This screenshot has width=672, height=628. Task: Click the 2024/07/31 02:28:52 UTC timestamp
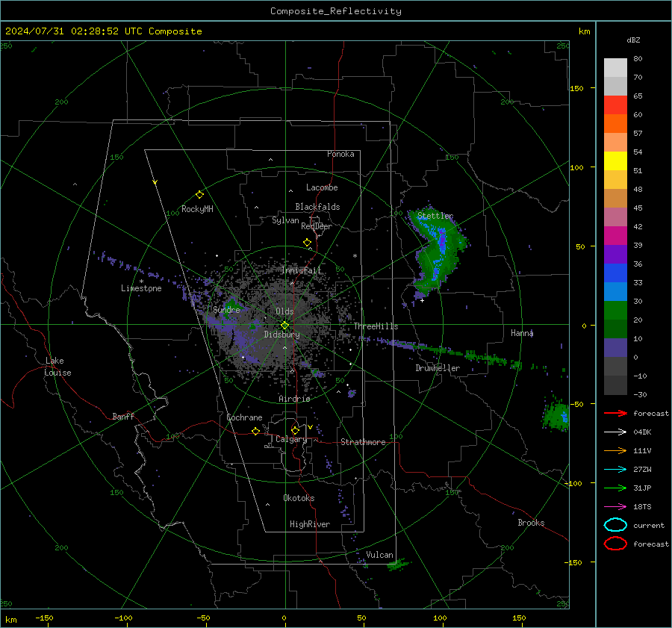[74, 31]
